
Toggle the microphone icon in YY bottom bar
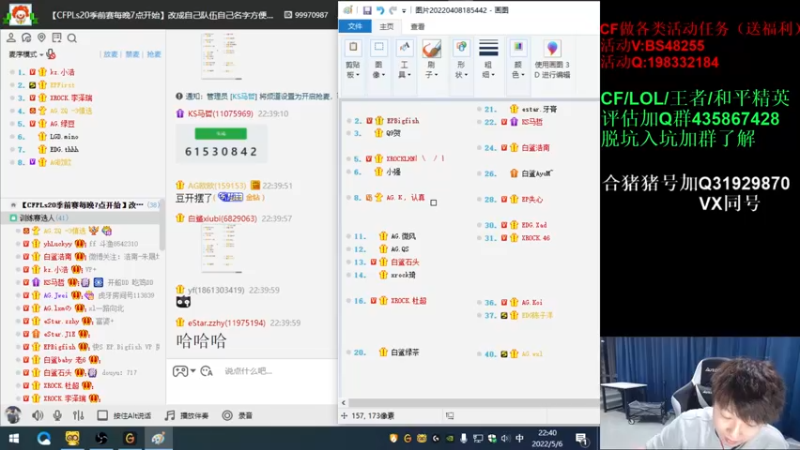pos(57,415)
